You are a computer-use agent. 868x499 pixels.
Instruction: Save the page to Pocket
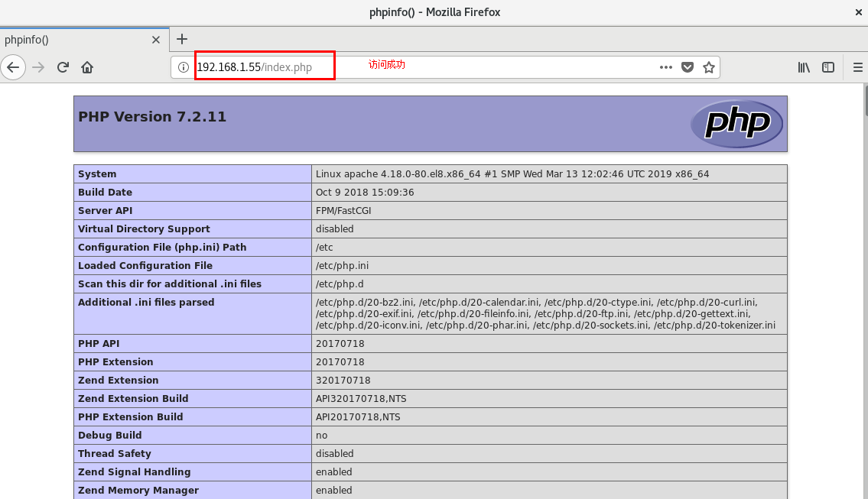coord(688,67)
